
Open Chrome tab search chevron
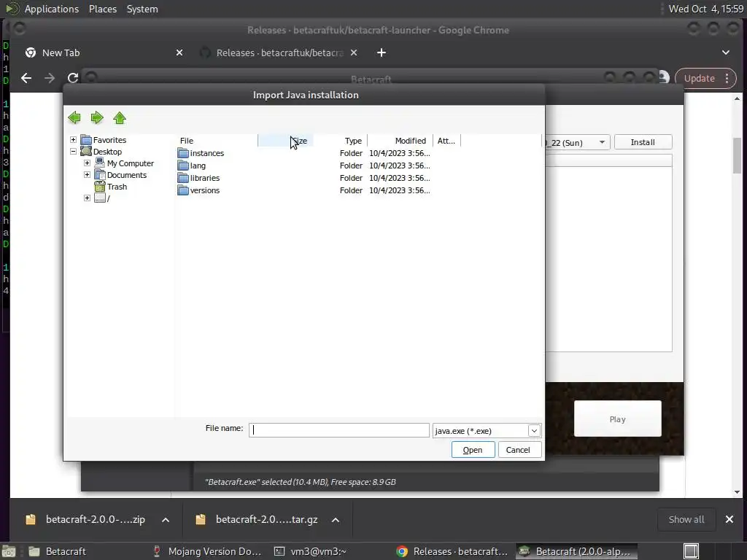pos(725,52)
